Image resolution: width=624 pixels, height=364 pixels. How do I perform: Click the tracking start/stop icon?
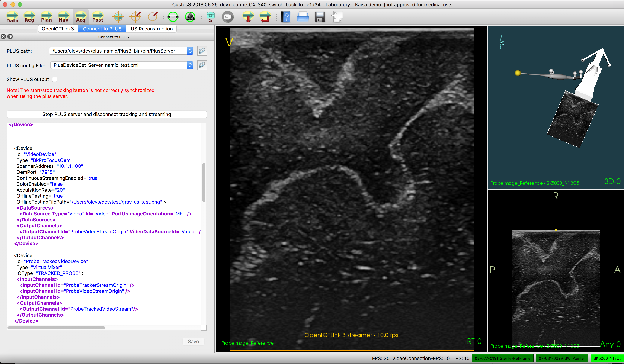(173, 17)
